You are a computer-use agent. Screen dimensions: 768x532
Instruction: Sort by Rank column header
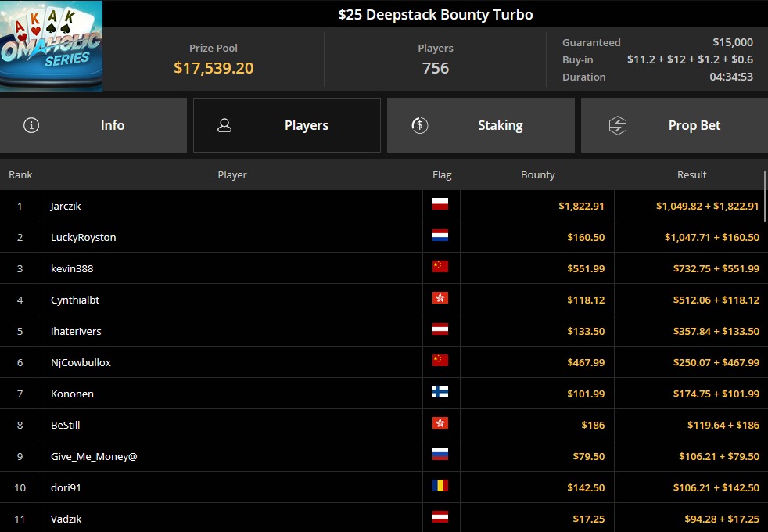(20, 175)
